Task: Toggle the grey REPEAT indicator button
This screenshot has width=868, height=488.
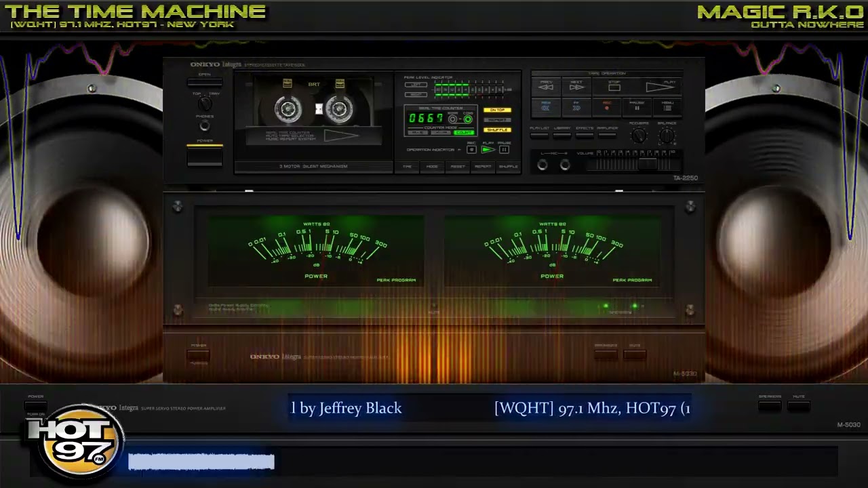Action: 497,119
